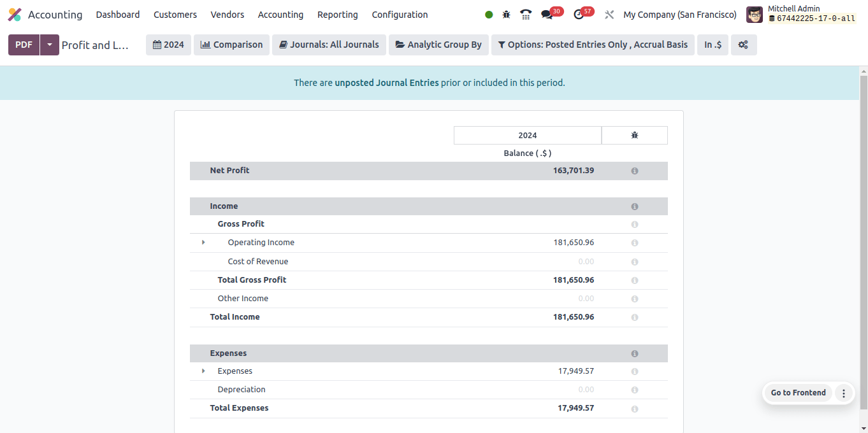The image size is (868, 433).
Task: Click Operating Income amount 181,650.96
Action: click(574, 243)
